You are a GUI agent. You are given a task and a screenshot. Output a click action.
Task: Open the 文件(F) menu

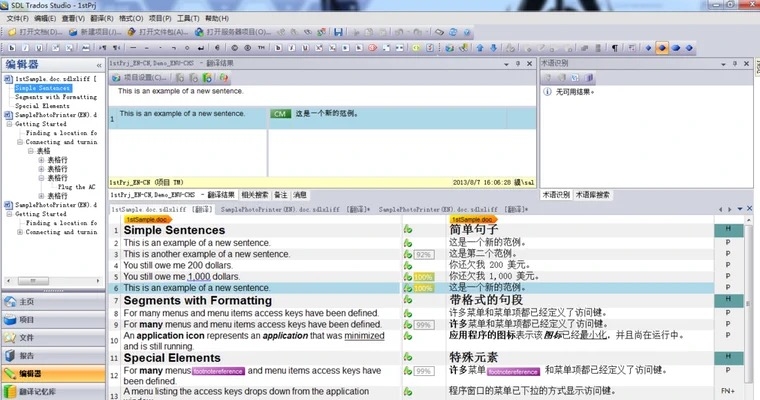click(x=17, y=18)
